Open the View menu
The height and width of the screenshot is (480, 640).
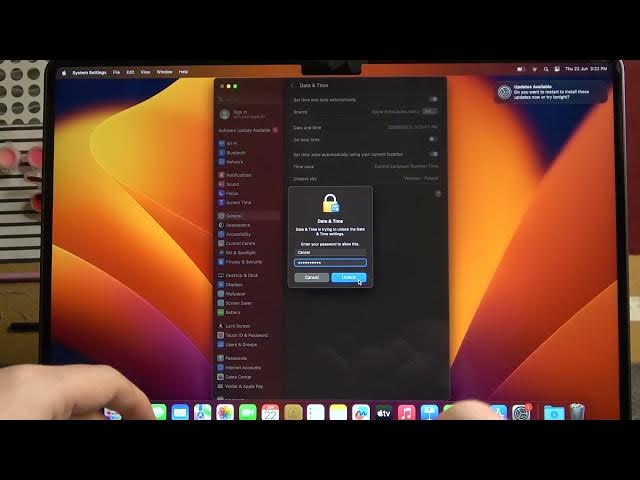coord(145,72)
